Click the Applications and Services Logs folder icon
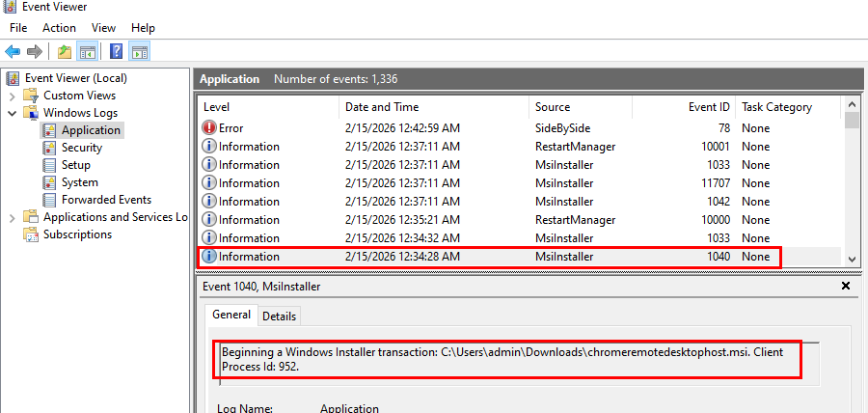Screen dimensions: 868x413 (x=31, y=217)
